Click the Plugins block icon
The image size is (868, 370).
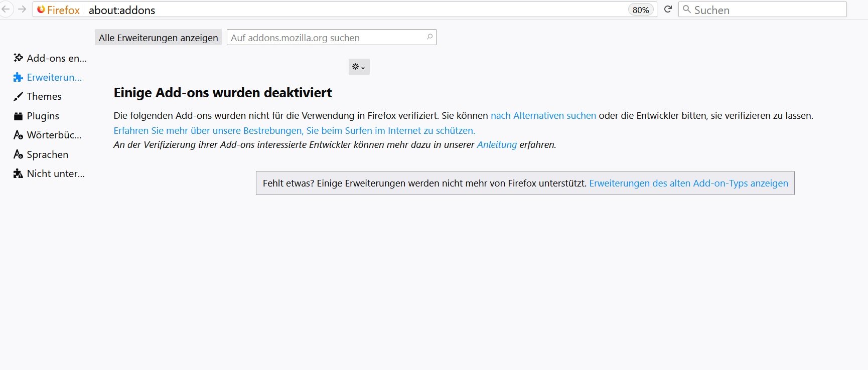pos(18,116)
